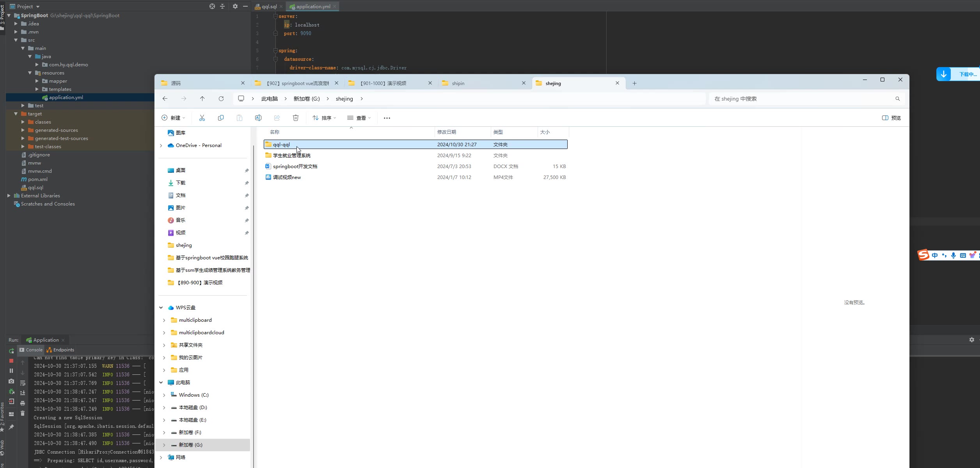Hide the Project panel with minus icon
Screen dimensions: 980x468
[245, 6]
